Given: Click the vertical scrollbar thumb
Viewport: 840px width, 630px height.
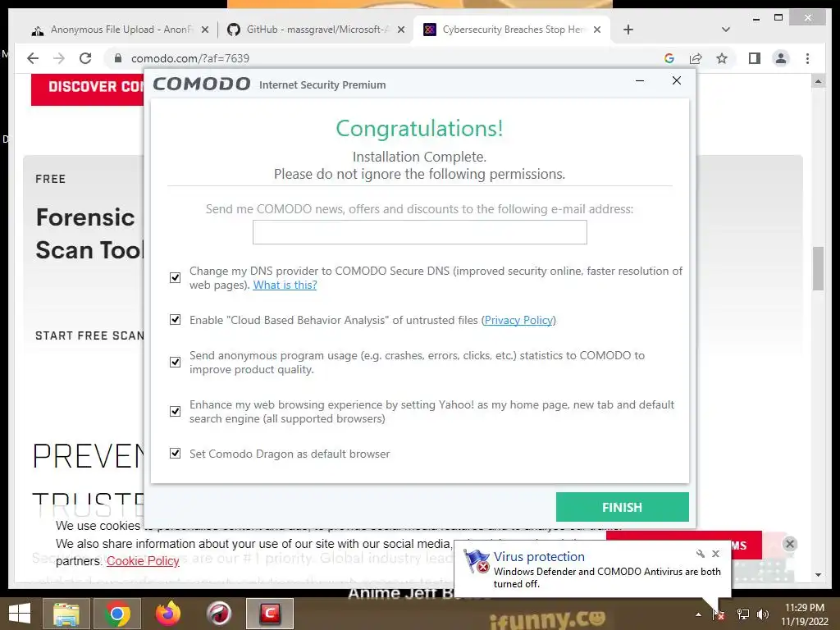Looking at the screenshot, I should pyautogui.click(x=818, y=268).
